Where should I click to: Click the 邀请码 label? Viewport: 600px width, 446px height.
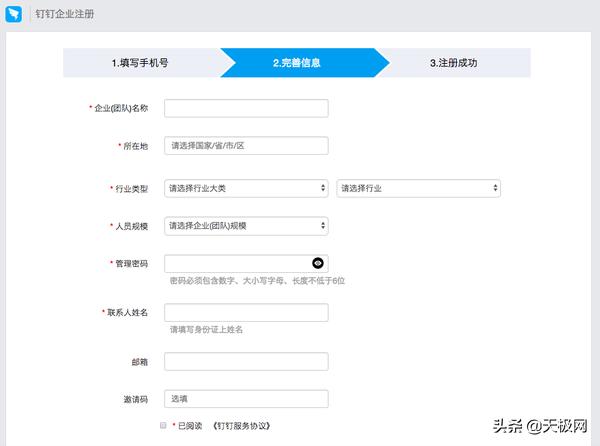[135, 399]
